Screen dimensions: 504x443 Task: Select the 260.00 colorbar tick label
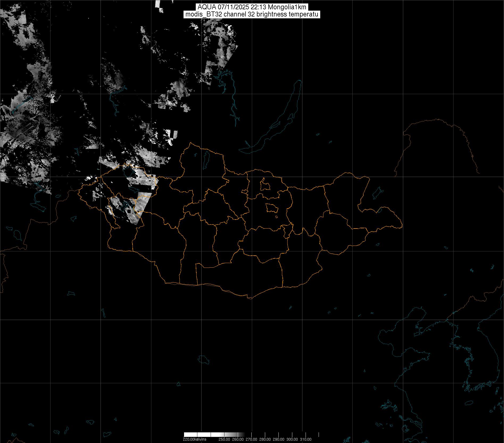tap(238, 439)
